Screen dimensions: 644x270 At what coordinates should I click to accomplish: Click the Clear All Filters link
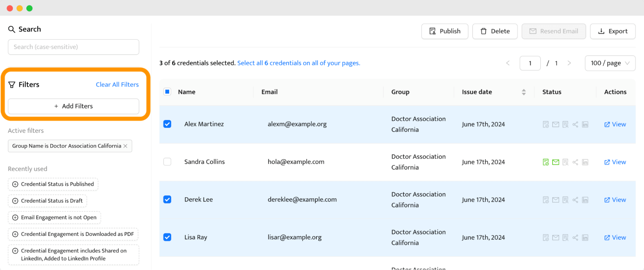point(117,85)
